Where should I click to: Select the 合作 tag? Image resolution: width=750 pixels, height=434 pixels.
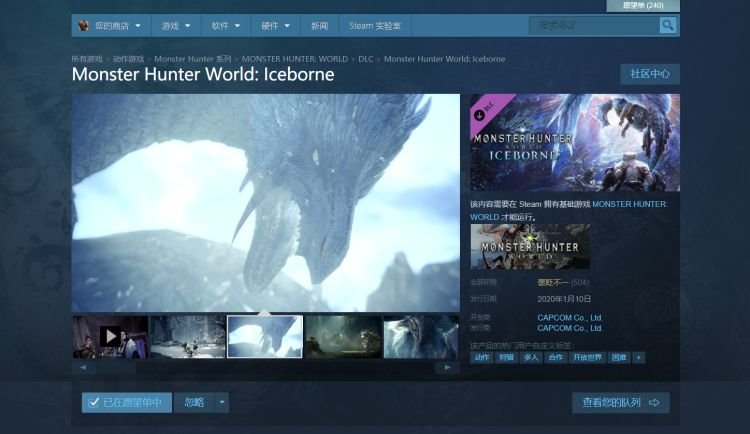(x=556, y=357)
